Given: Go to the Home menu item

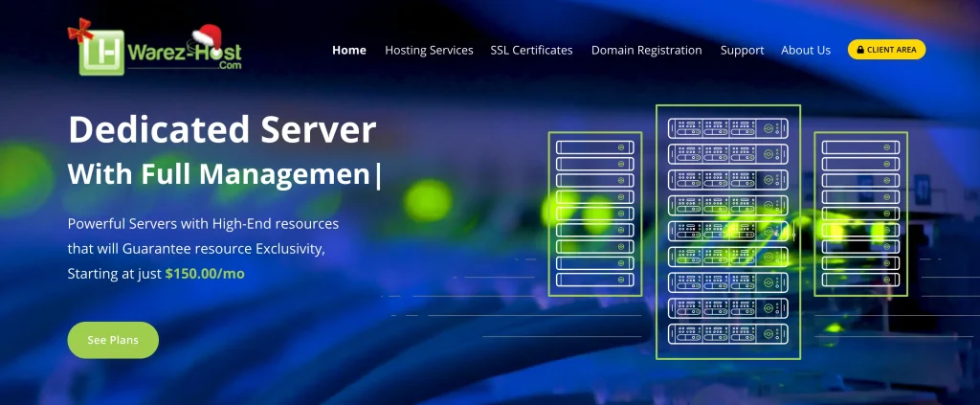Looking at the screenshot, I should [x=348, y=50].
